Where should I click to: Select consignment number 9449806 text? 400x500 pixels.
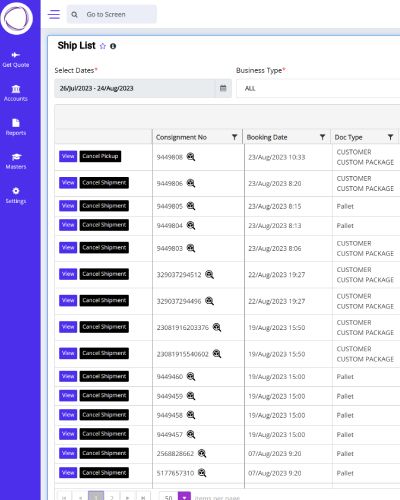coord(170,183)
